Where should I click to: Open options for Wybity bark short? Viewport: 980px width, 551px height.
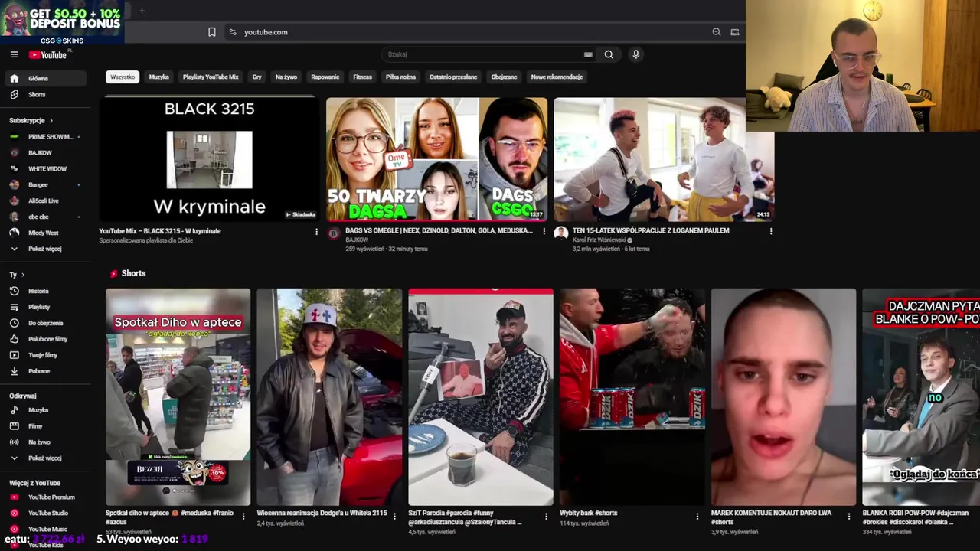pos(697,517)
